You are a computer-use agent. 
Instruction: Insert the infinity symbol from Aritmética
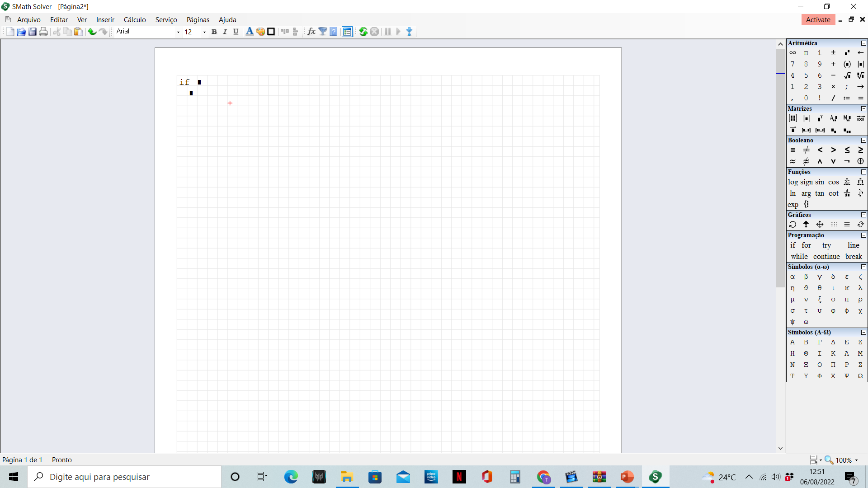click(793, 53)
